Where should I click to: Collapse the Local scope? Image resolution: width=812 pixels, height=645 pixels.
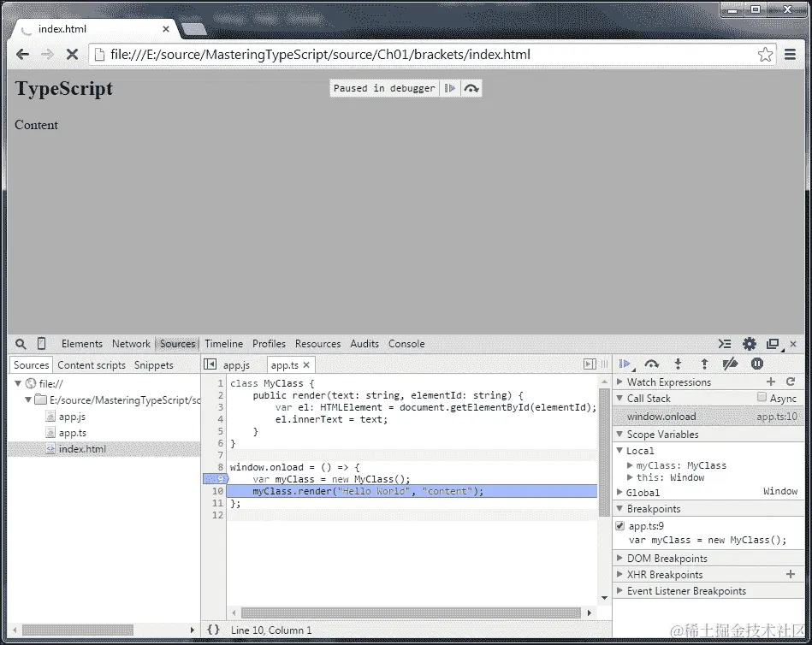click(619, 450)
